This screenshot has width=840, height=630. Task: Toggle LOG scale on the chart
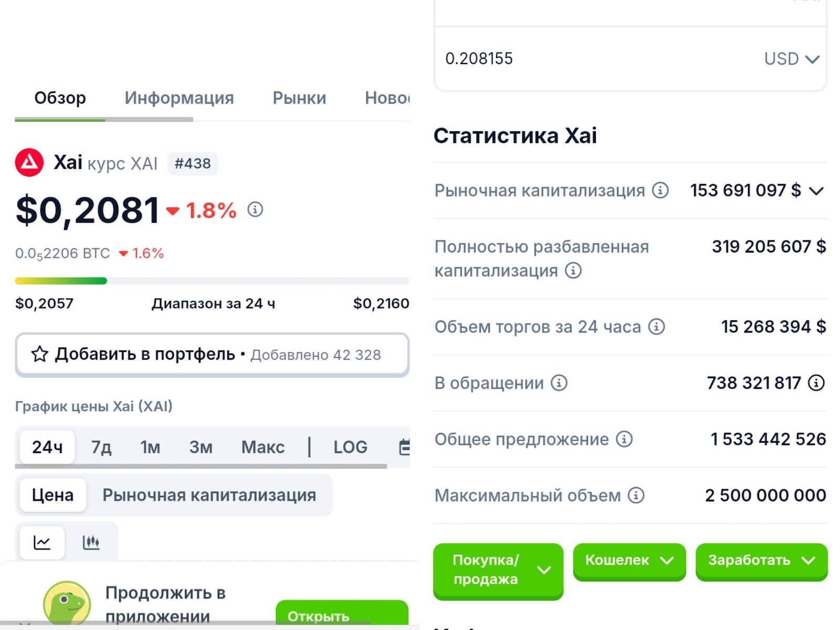click(351, 447)
